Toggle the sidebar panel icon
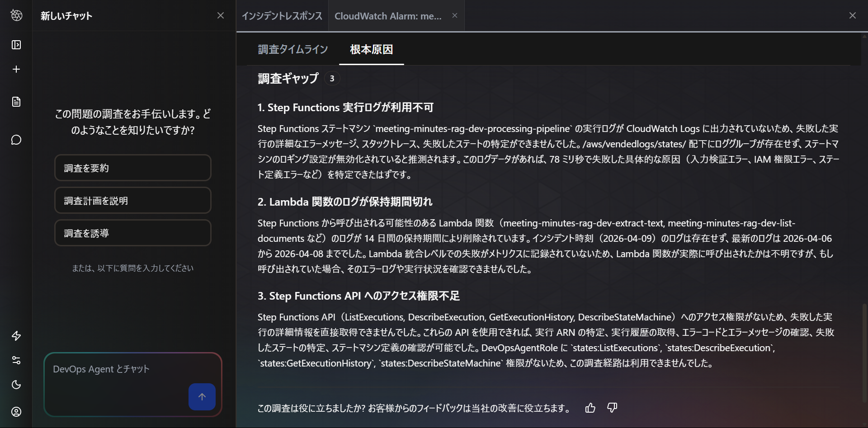The image size is (868, 428). 16,45
